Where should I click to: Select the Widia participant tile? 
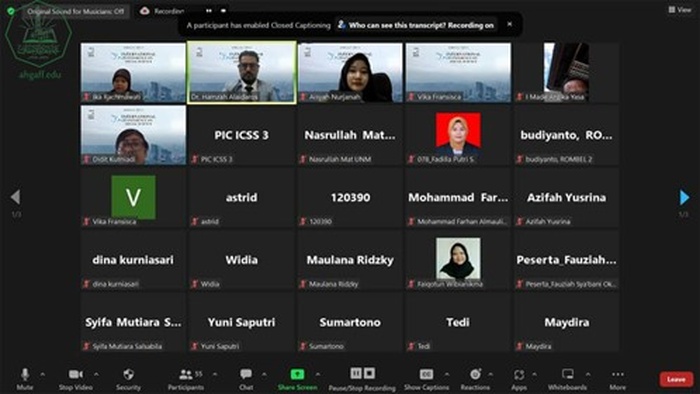click(x=242, y=260)
